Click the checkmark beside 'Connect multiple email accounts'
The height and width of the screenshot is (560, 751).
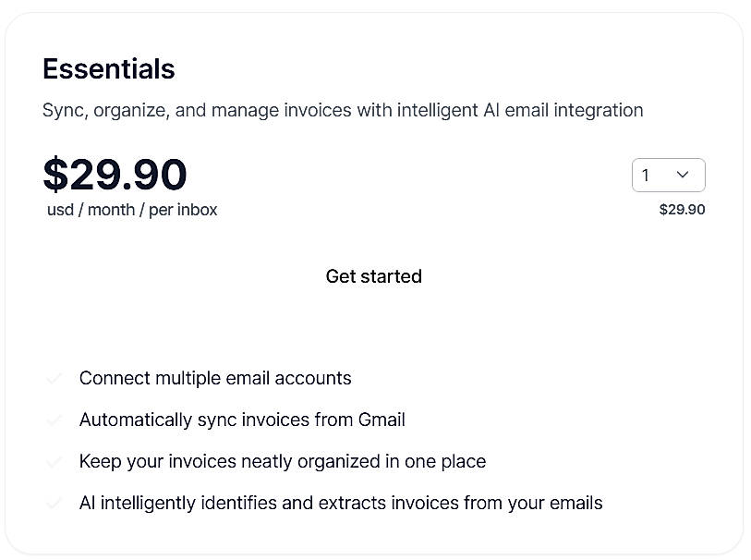click(54, 378)
